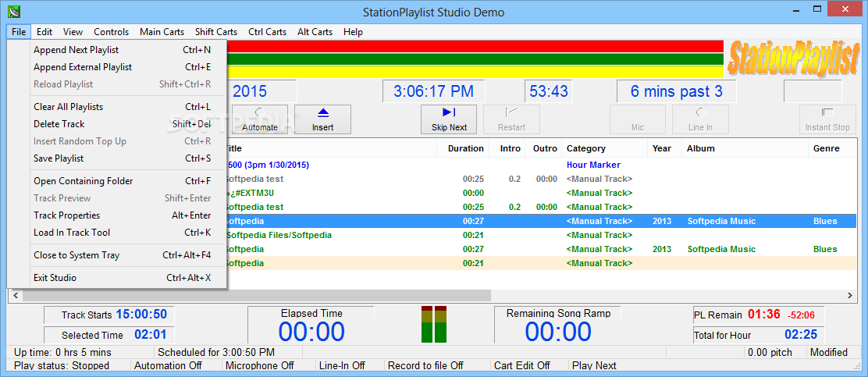
Task: Open the Shift Carts menu
Action: pyautogui.click(x=216, y=32)
